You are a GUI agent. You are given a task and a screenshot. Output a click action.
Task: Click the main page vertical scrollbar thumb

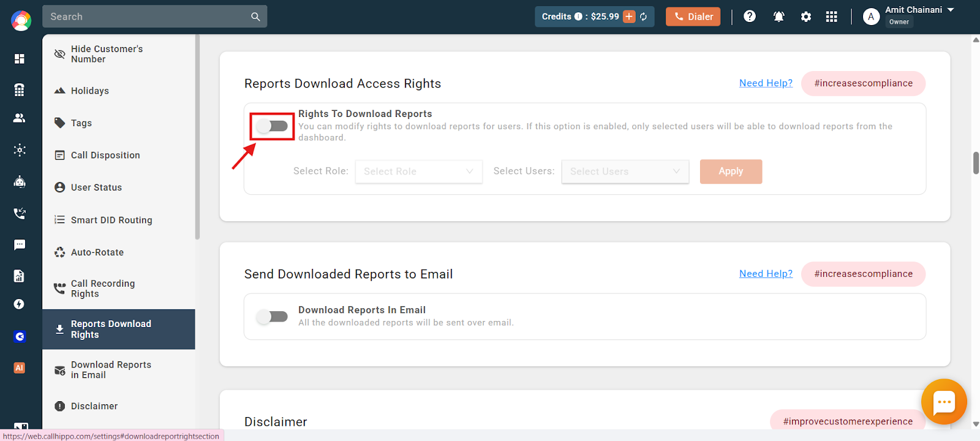click(976, 163)
